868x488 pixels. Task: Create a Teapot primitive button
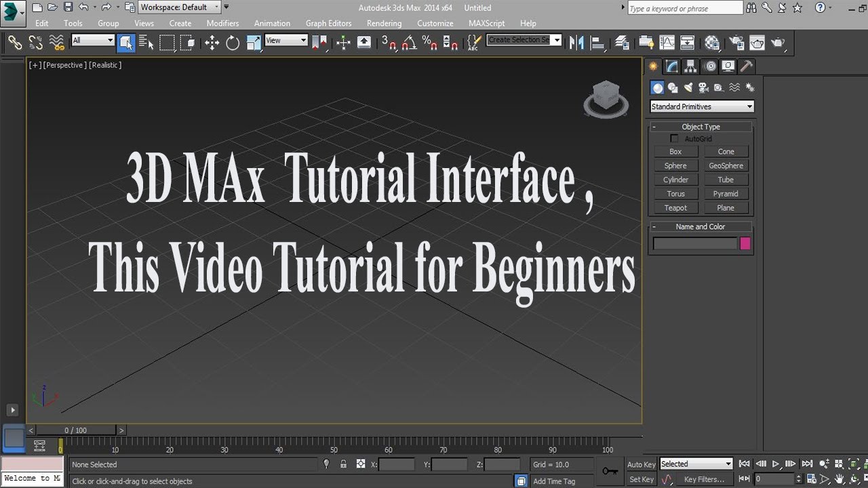click(x=675, y=208)
